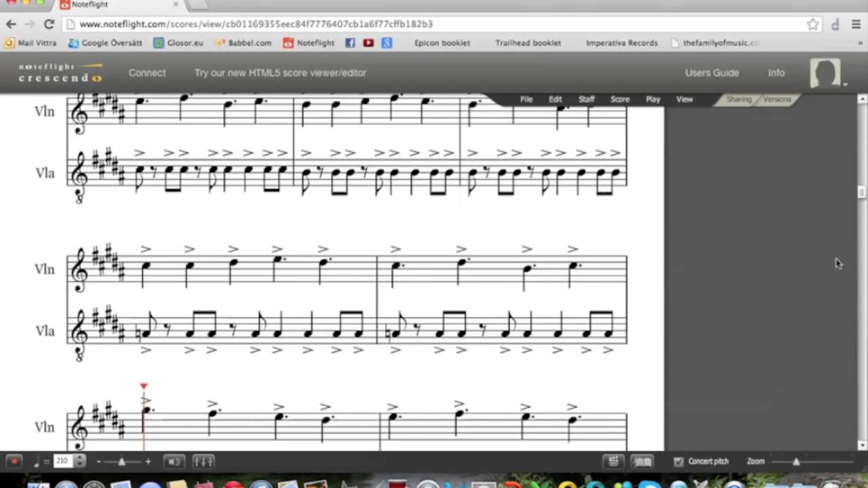Expand the dropdown arrow beside the avatar
The width and height of the screenshot is (868, 488).
coord(846,84)
